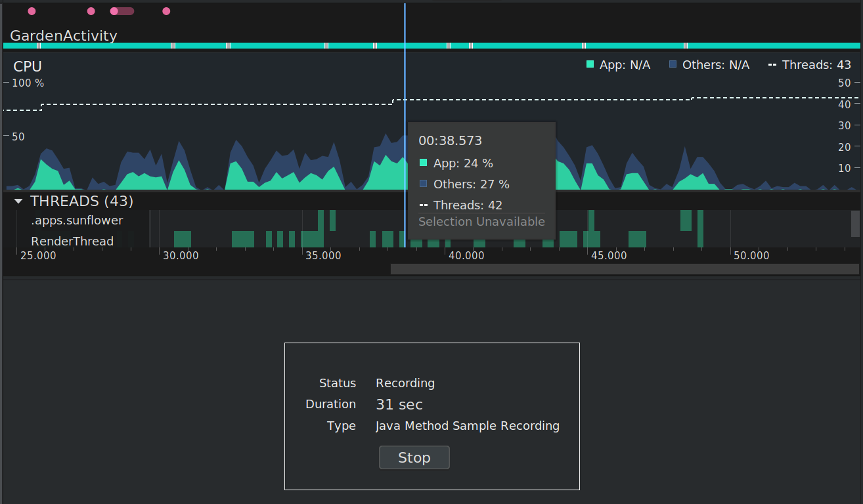Stop the CPU recording

point(414,457)
